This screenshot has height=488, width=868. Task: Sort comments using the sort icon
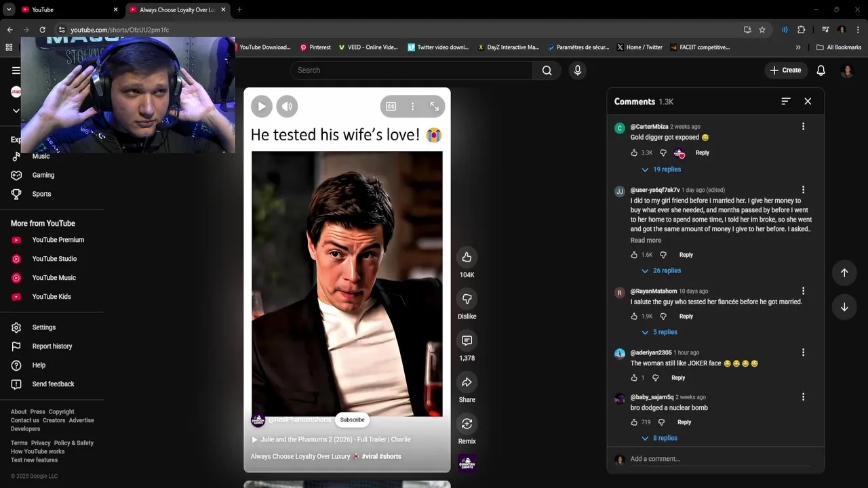click(x=786, y=101)
